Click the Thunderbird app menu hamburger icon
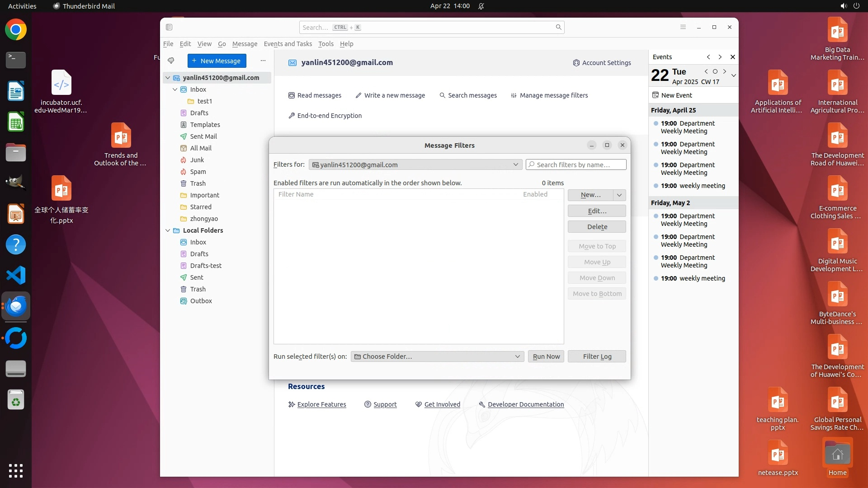The width and height of the screenshot is (868, 488). [x=683, y=27]
